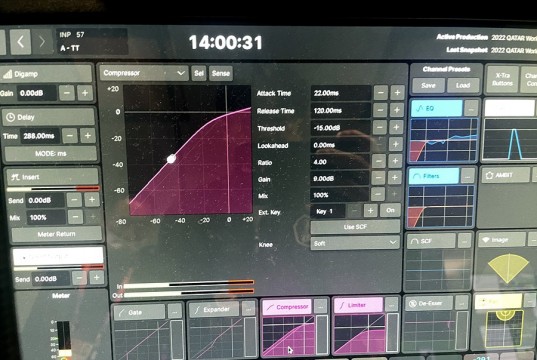Toggle delay MODE: ms button
The width and height of the screenshot is (537, 360).
51,153
